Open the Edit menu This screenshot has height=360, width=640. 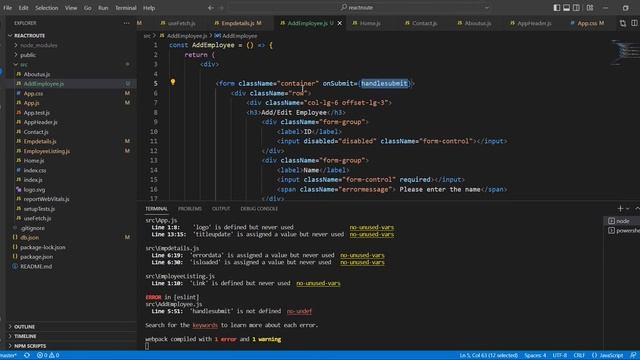tap(23, 8)
